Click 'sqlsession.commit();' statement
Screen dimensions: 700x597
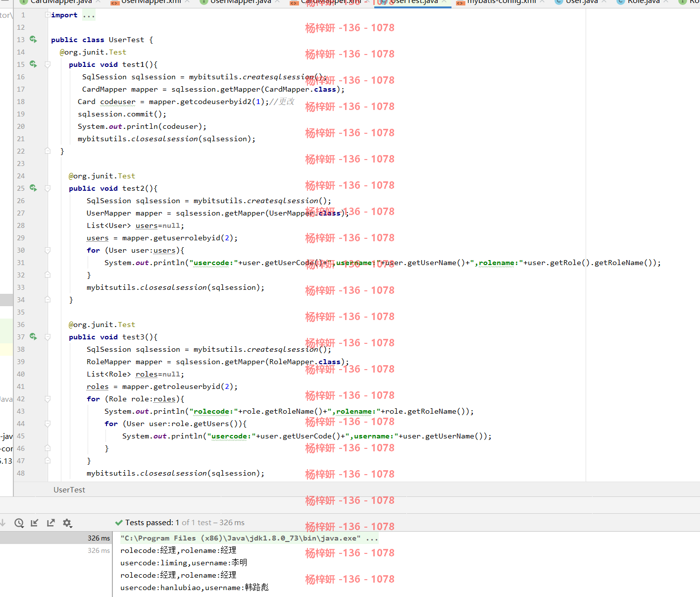122,114
